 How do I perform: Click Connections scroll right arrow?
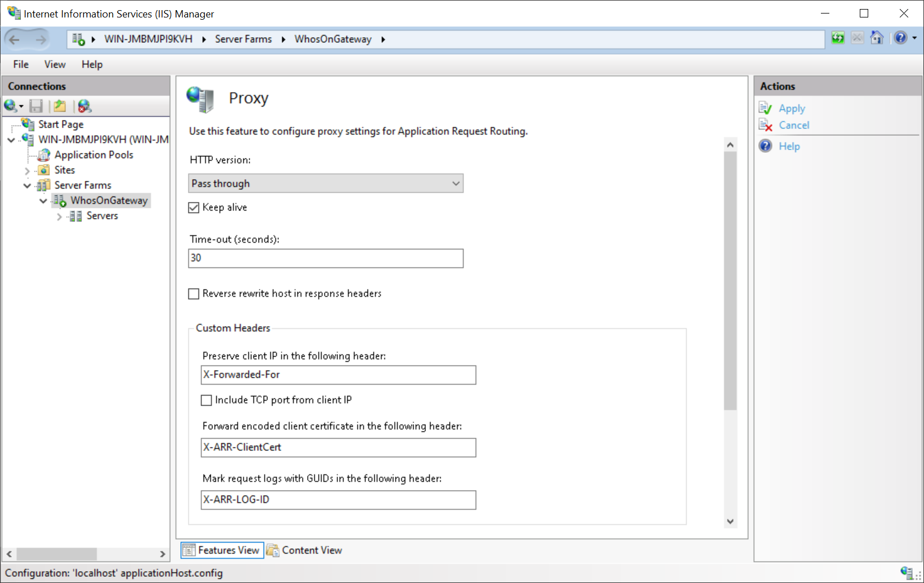162,554
